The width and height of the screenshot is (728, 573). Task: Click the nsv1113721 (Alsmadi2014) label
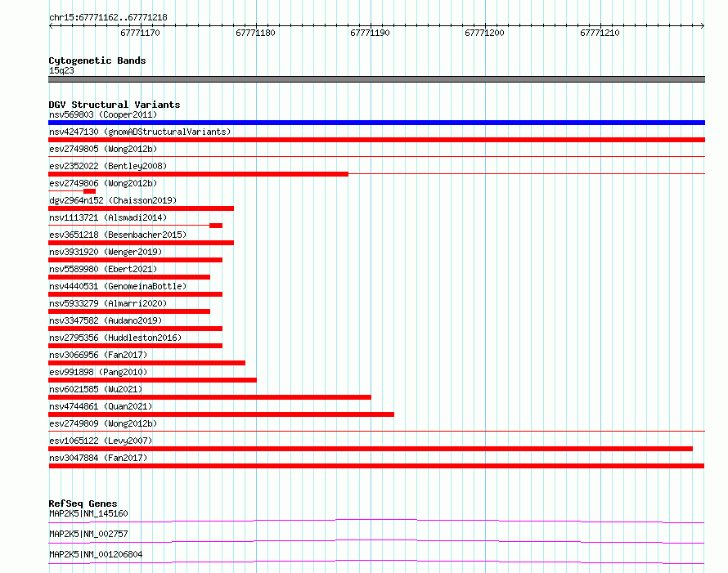coord(108,217)
